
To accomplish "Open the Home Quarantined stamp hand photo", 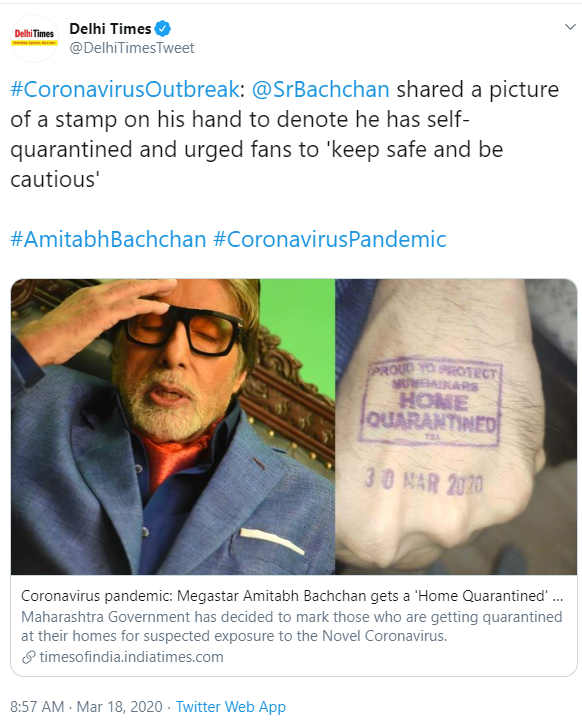I will pos(456,427).
